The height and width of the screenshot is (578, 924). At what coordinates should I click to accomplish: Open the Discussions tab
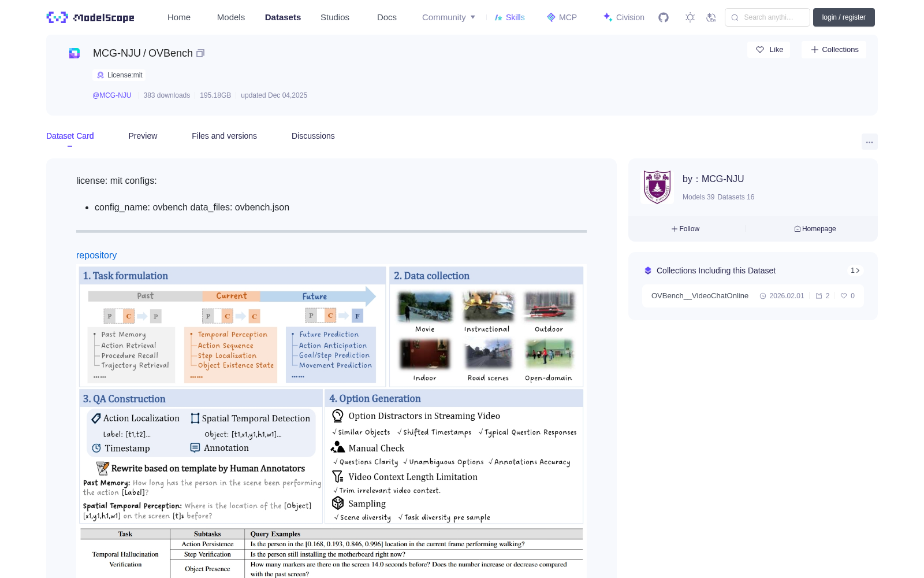[x=313, y=136]
